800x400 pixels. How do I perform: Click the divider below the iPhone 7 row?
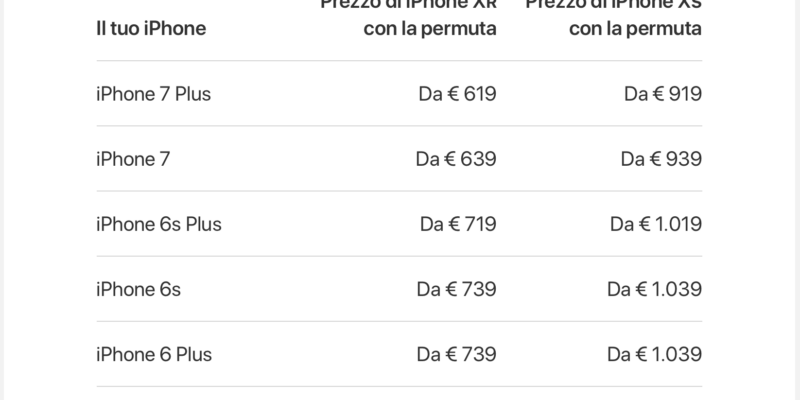coord(399,191)
